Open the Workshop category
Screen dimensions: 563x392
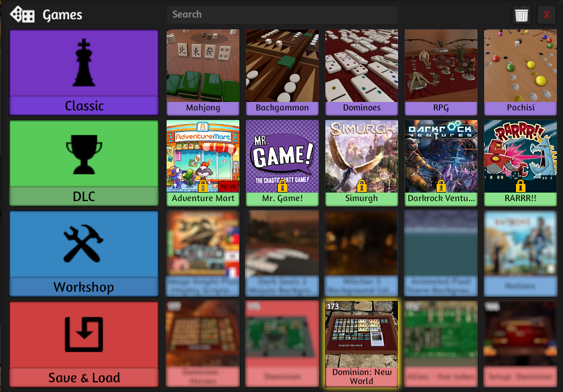pyautogui.click(x=84, y=254)
